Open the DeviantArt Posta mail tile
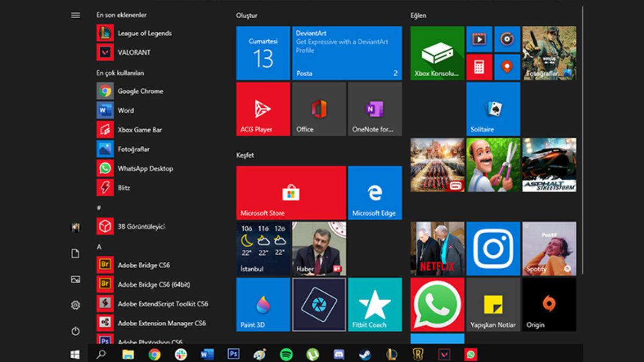 347,53
